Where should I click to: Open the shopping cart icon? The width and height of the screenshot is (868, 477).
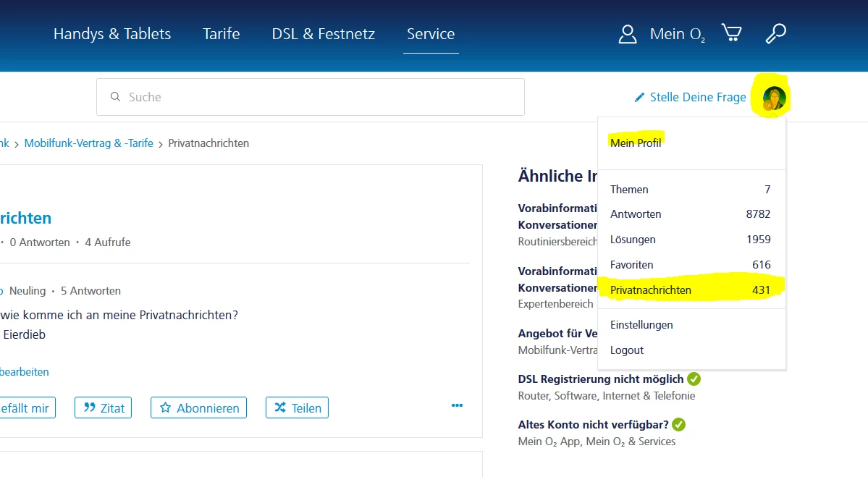pyautogui.click(x=731, y=33)
